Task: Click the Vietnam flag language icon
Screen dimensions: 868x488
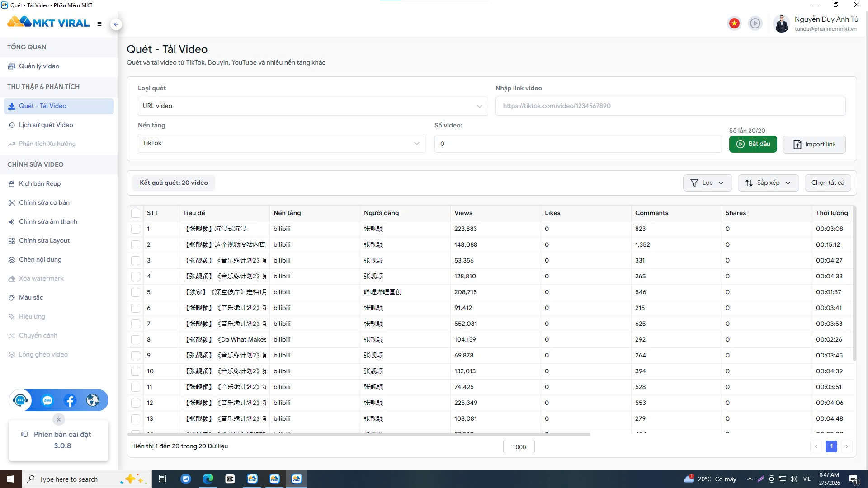Action: [734, 23]
